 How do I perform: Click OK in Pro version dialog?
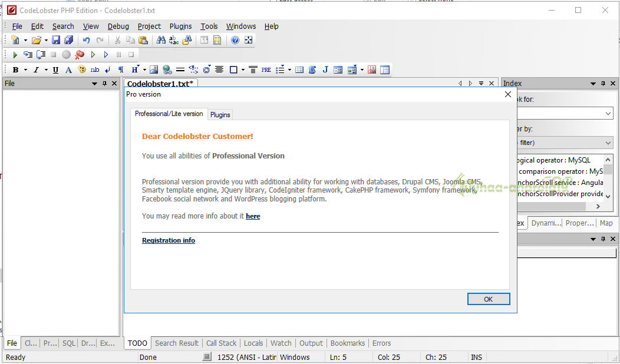[489, 299]
